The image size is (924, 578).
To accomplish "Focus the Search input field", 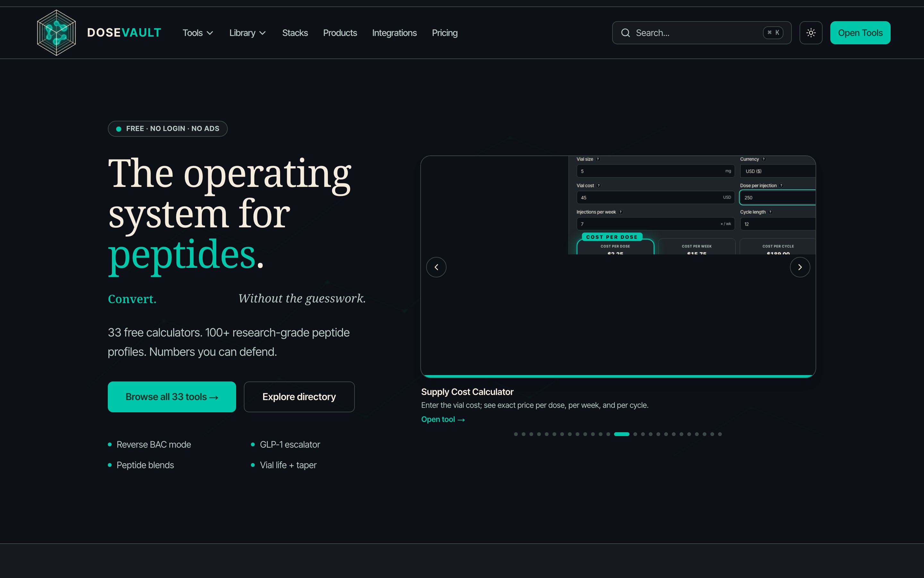I will point(701,33).
